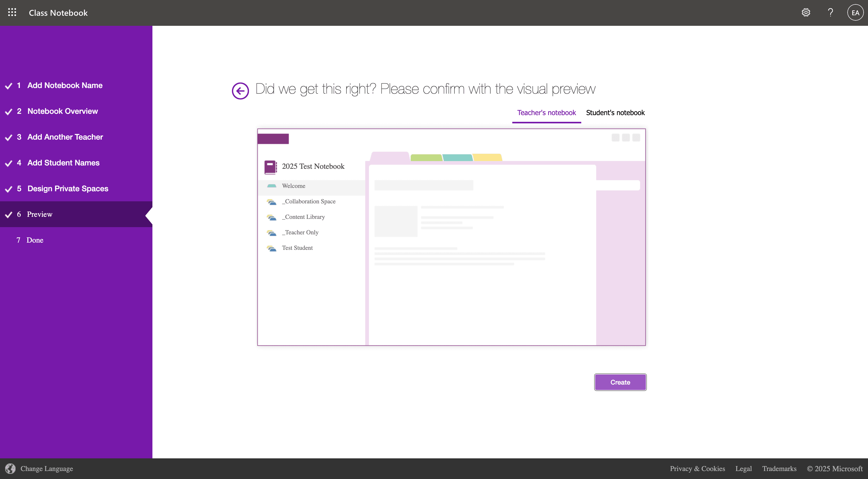The height and width of the screenshot is (479, 868).
Task: Click the pink section tab in preview
Action: pyautogui.click(x=390, y=156)
